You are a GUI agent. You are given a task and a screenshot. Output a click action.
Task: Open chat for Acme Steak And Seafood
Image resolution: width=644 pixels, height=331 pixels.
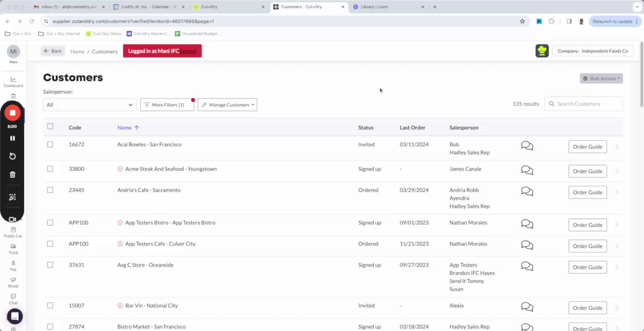point(527,170)
